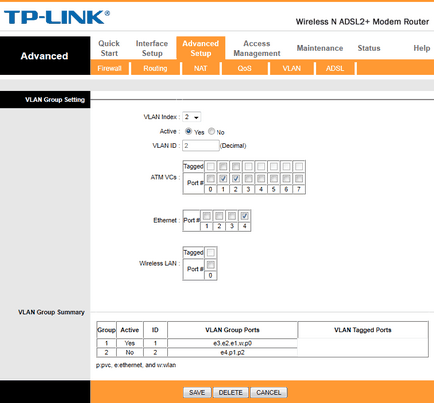
Task: Expand the VLAN Index dropdown
Action: click(x=192, y=117)
